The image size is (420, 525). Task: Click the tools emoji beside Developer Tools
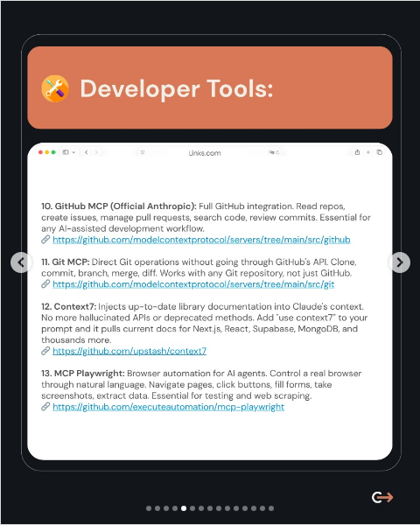55,88
